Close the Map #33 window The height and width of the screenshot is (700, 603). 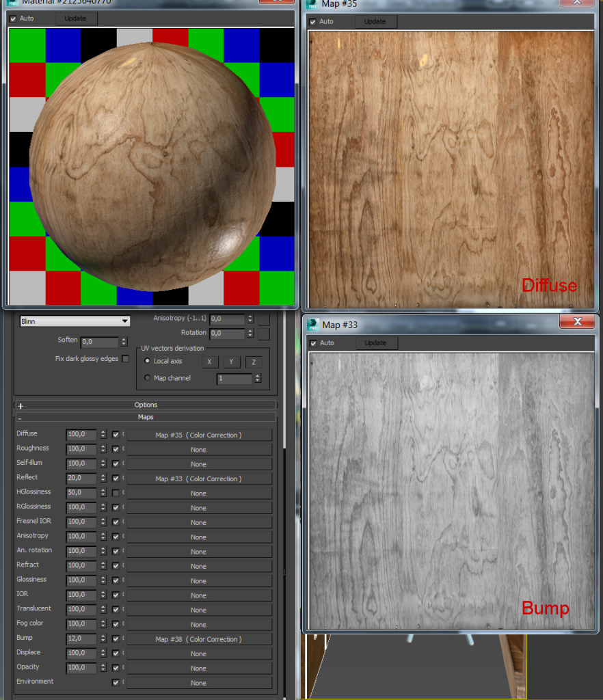click(577, 322)
